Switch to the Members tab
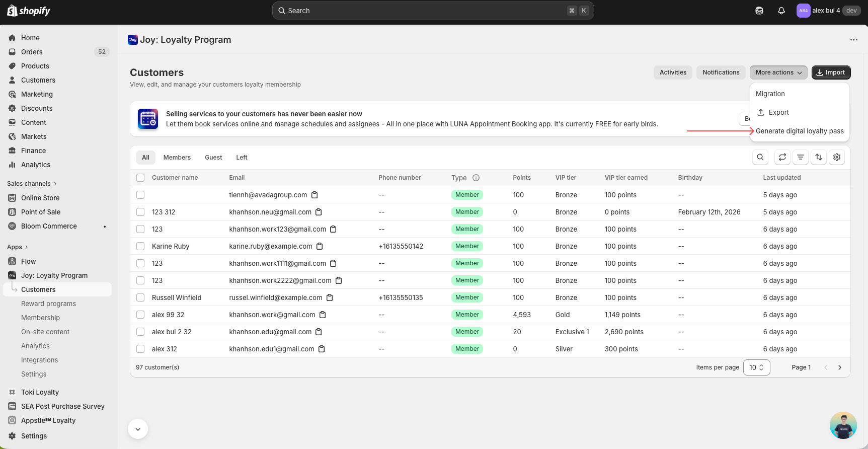Viewport: 868px width, 449px height. pos(177,158)
